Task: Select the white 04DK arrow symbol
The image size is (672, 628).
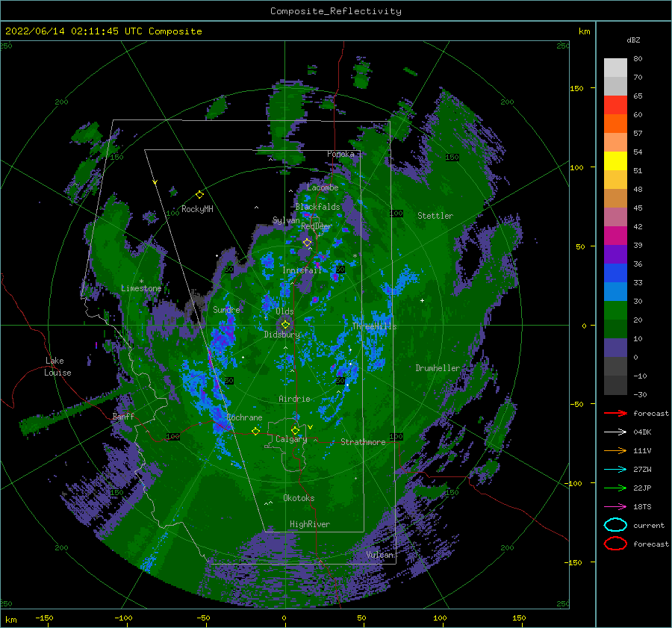Action: [x=615, y=432]
